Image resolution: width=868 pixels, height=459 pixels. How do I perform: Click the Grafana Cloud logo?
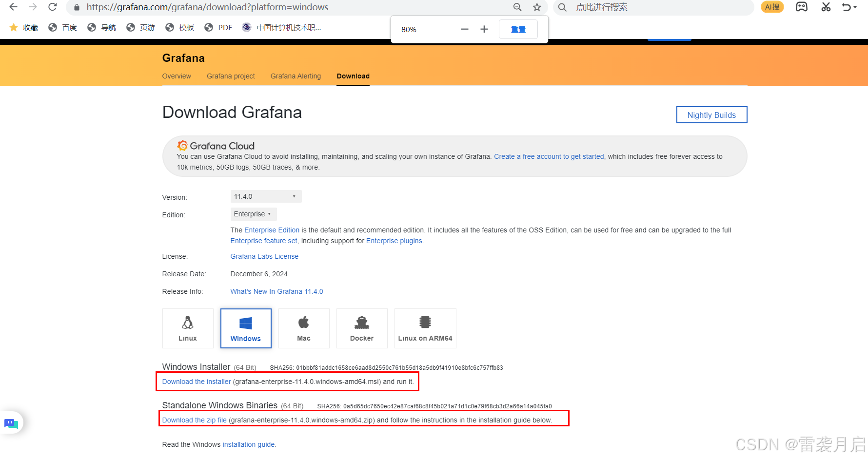216,146
